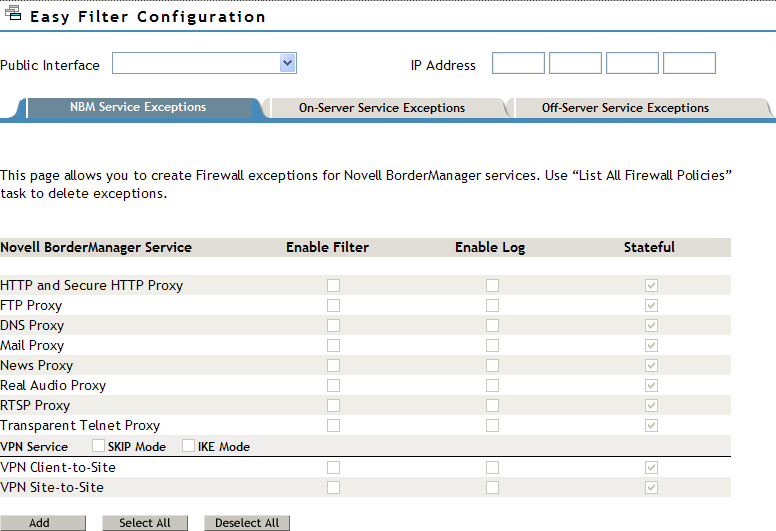This screenshot has width=776, height=531.
Task: Click the fourth IP Address octet field
Action: [x=689, y=63]
